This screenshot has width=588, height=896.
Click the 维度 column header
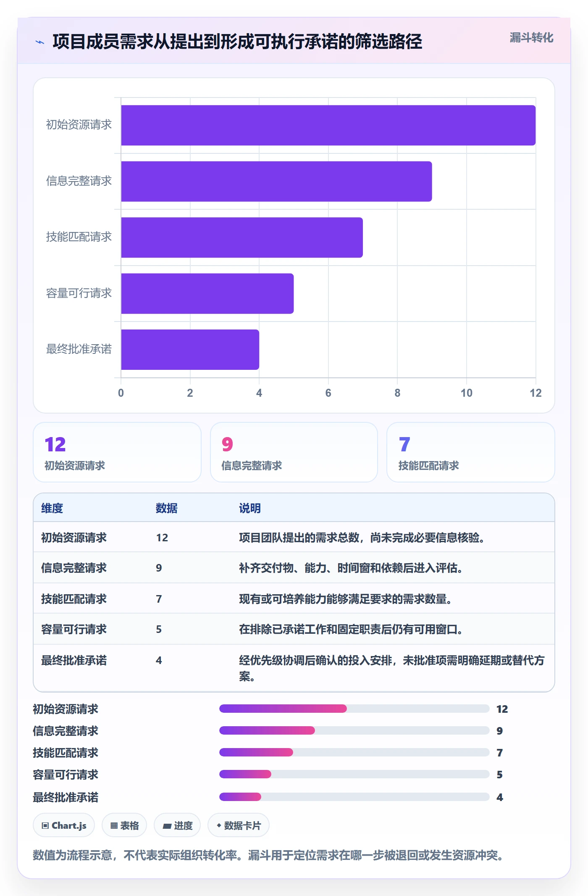52,508
